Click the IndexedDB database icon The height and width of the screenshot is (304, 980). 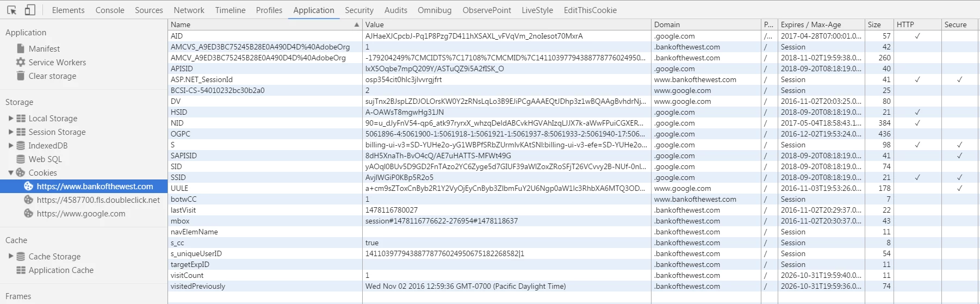pos(21,145)
